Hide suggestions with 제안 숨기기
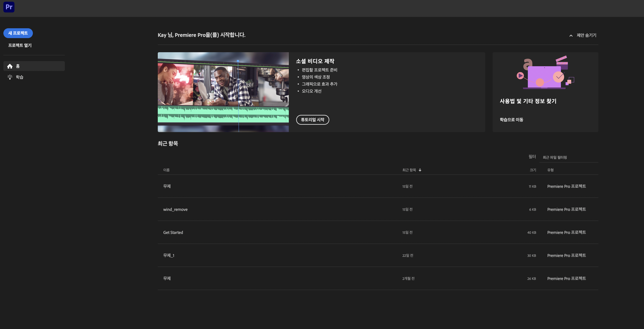The height and width of the screenshot is (329, 644). click(x=586, y=35)
